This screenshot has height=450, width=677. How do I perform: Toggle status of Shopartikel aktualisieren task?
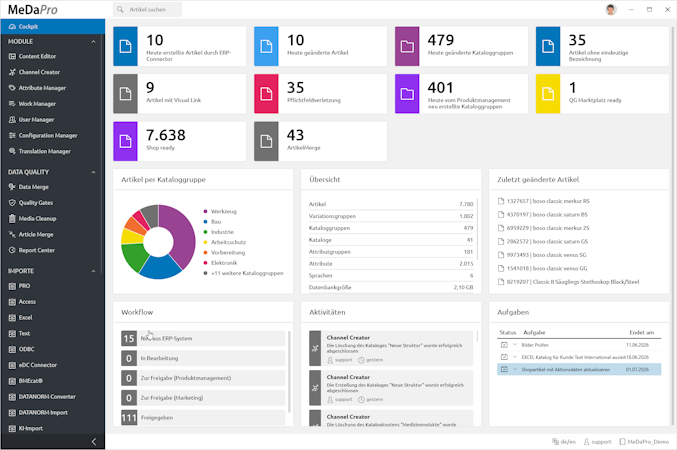pyautogui.click(x=504, y=369)
